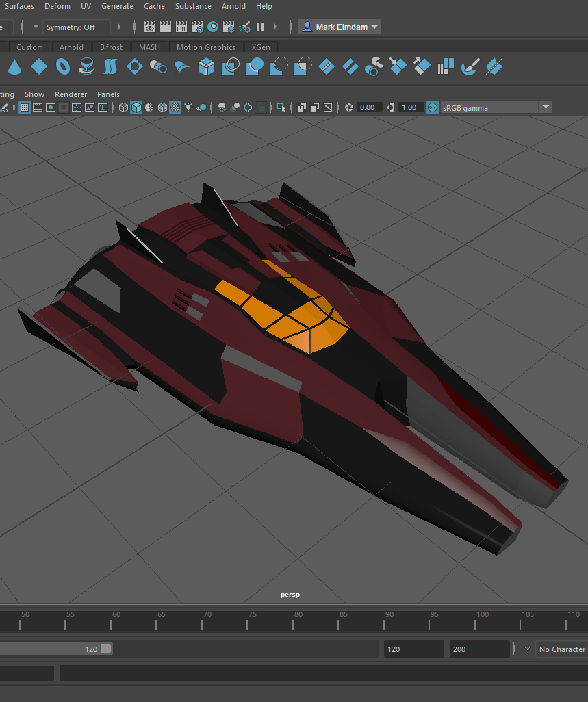Click the polygon torus shelf icon

pyautogui.click(x=62, y=67)
